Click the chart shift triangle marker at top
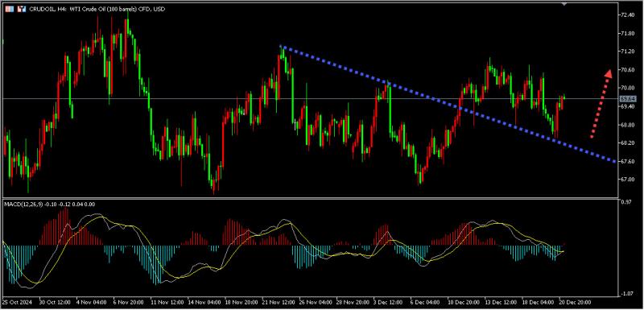 [x=564, y=3]
